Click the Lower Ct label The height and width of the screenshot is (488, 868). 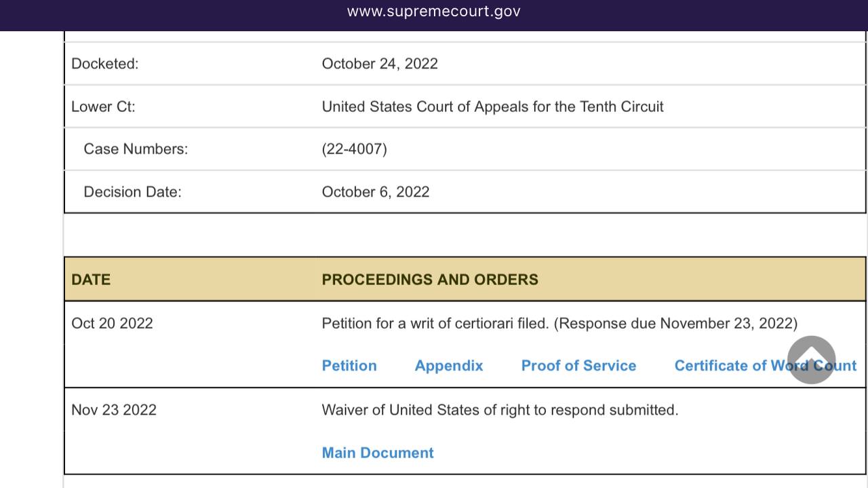click(103, 107)
